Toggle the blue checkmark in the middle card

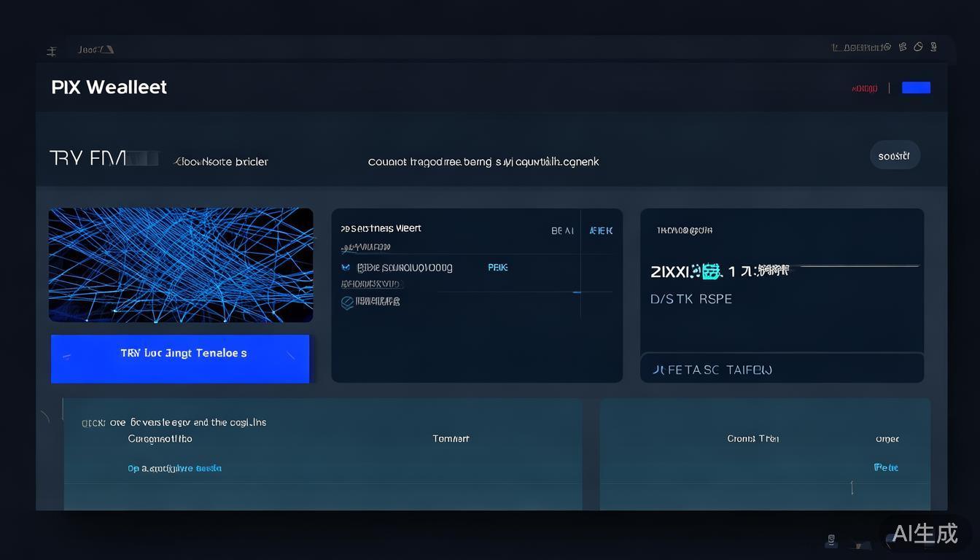tap(346, 268)
